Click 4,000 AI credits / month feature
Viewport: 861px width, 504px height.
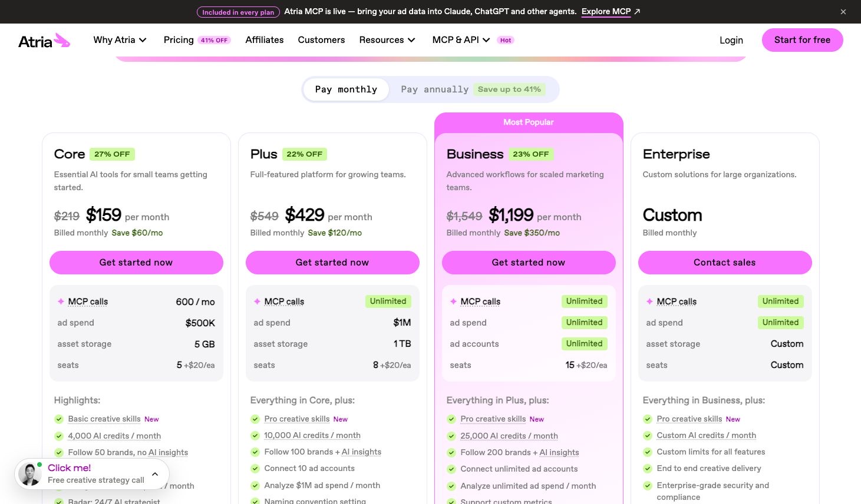[x=114, y=436]
